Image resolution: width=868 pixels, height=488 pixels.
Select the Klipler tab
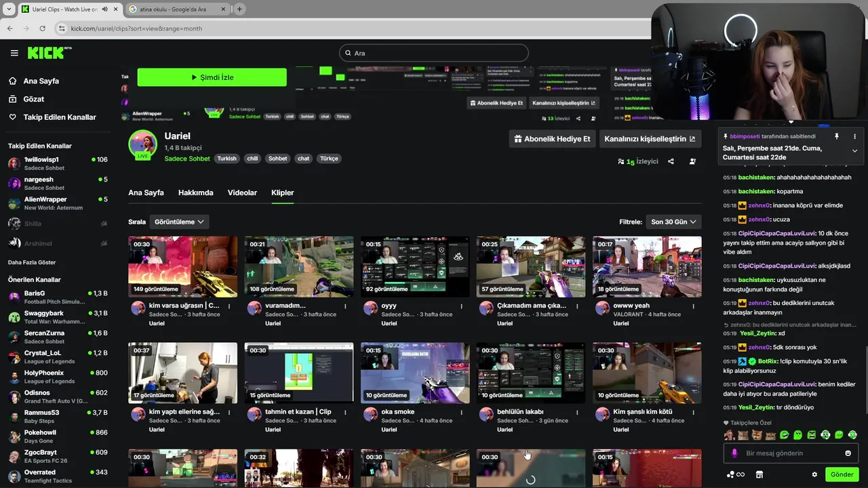click(283, 192)
